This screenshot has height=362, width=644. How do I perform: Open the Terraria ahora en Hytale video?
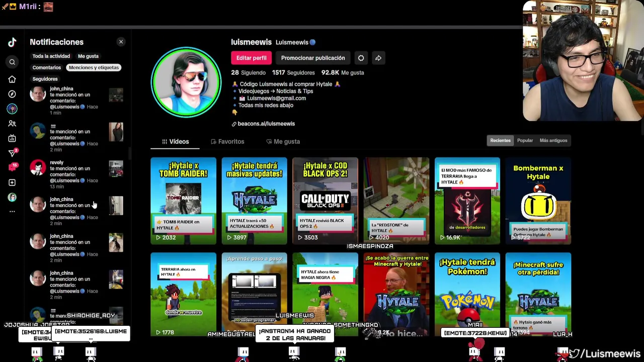(x=183, y=295)
